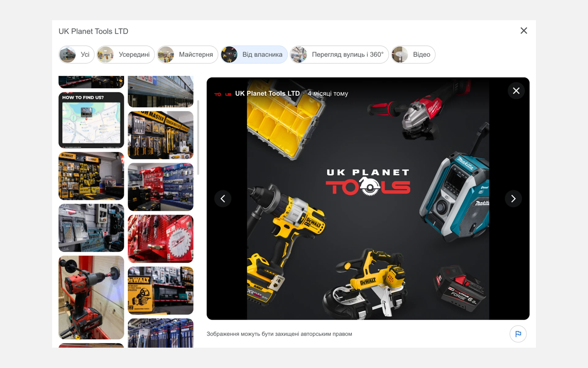Open the blue hanging blades thumbnail
Viewport: 588px width, 368px height.
[x=160, y=333]
